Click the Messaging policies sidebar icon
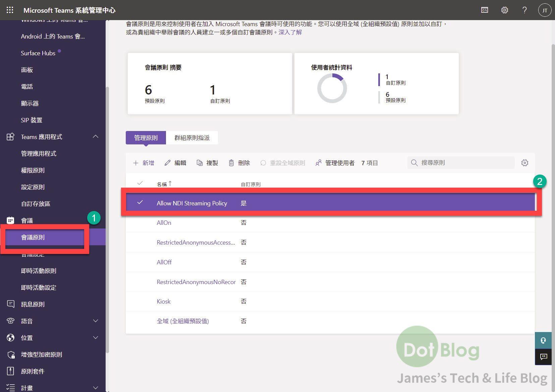Viewport: 555px width, 392px height. pyautogui.click(x=10, y=304)
